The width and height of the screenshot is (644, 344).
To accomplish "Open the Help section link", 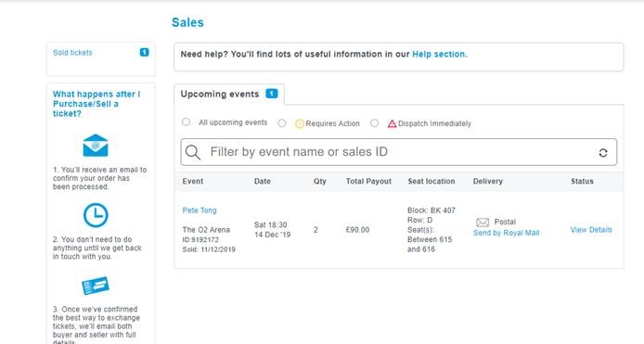I will pyautogui.click(x=440, y=54).
